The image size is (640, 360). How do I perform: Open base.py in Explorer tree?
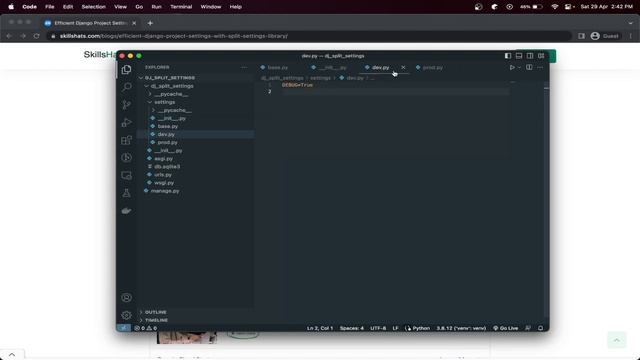[x=168, y=127]
